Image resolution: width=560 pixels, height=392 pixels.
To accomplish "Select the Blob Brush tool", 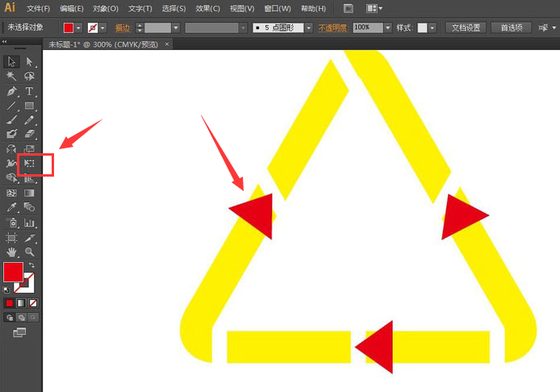I will coord(11,134).
